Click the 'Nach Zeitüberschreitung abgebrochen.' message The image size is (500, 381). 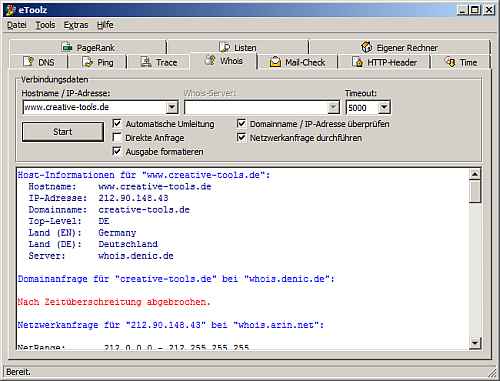[x=114, y=302]
